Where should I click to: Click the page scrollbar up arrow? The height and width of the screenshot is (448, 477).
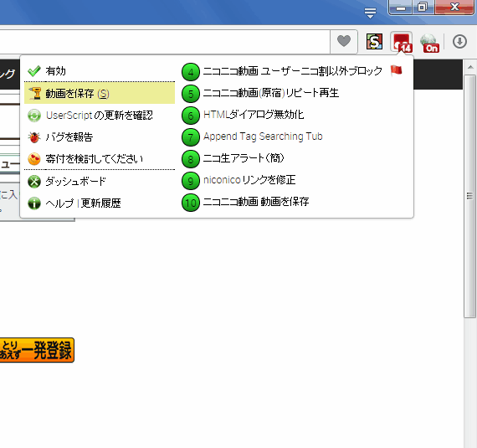470,67
